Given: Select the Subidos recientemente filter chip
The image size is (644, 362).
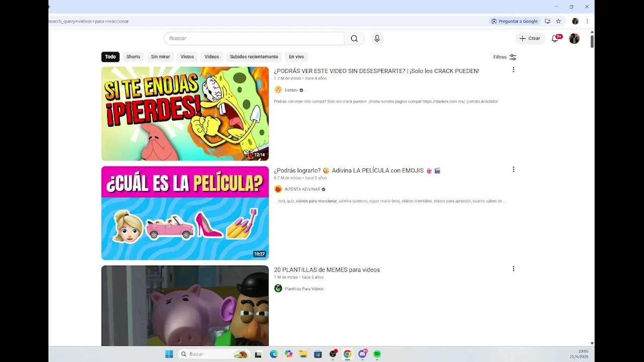Looking at the screenshot, I should tap(254, 57).
